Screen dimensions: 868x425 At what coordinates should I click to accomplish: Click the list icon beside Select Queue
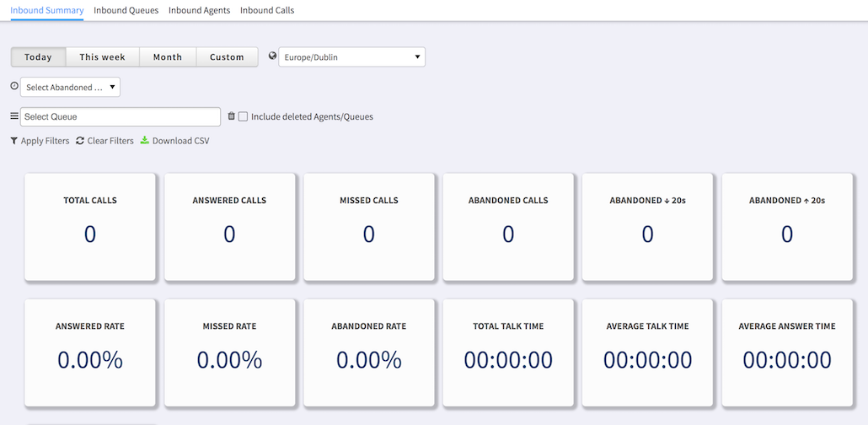[14, 116]
